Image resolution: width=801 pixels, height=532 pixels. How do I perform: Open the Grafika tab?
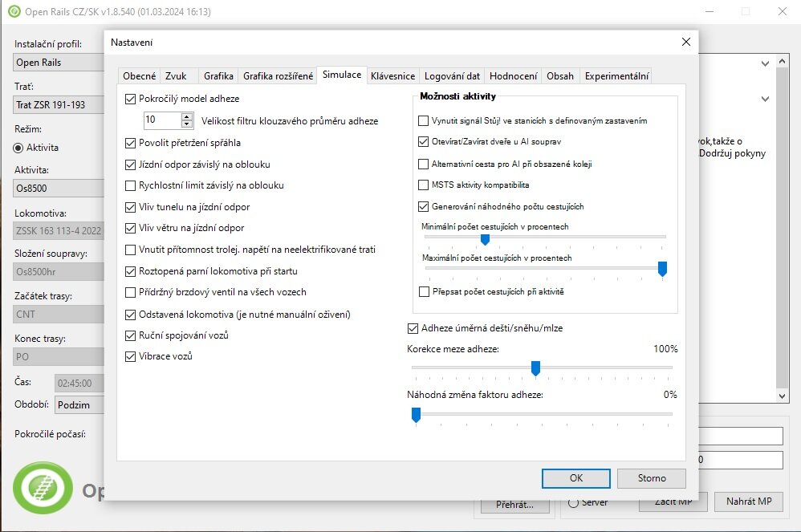(x=218, y=76)
